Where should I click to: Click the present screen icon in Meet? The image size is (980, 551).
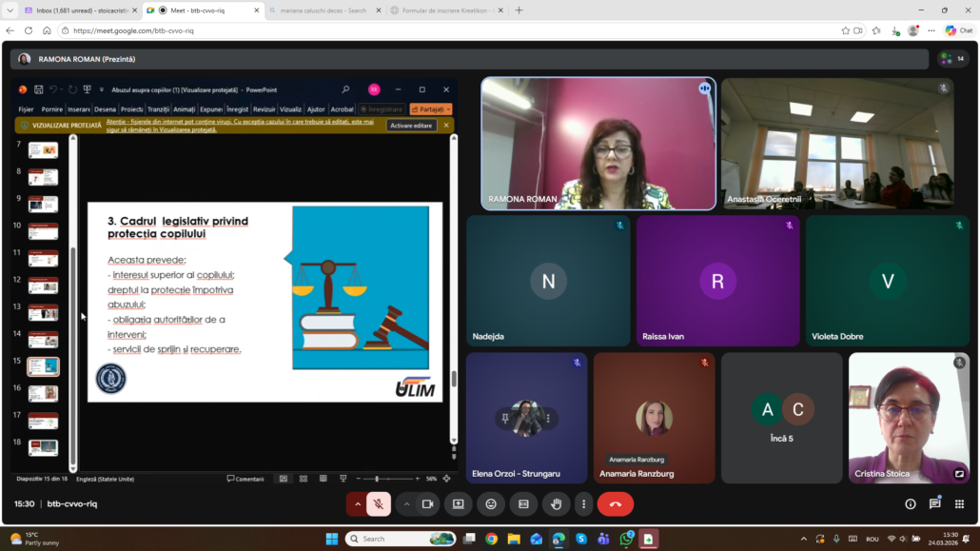coord(458,504)
